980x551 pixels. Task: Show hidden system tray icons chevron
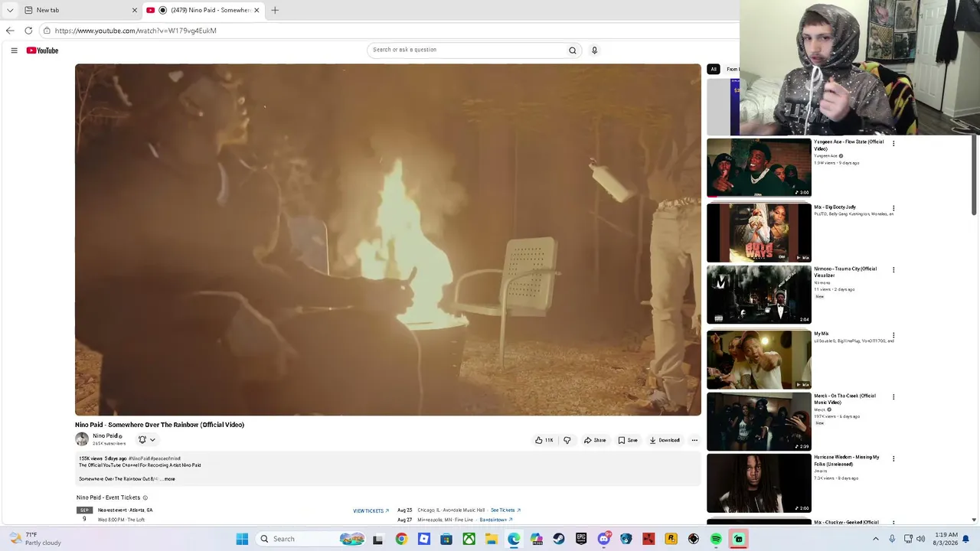pos(876,539)
